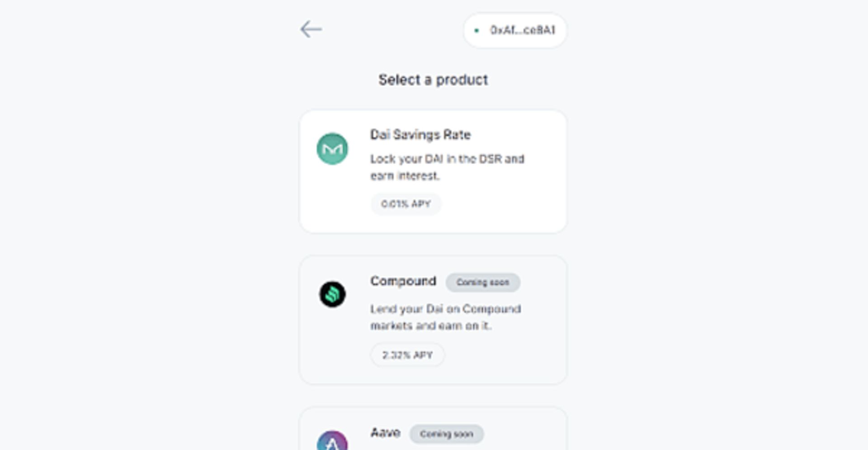Image resolution: width=868 pixels, height=450 pixels.
Task: Click the 'Lock your DAI in the DSR' description
Action: [447, 167]
